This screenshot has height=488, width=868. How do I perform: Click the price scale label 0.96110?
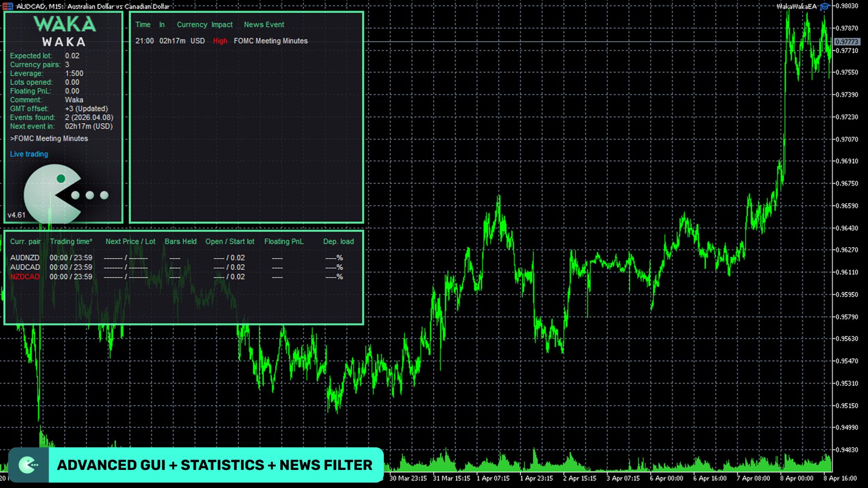click(847, 272)
